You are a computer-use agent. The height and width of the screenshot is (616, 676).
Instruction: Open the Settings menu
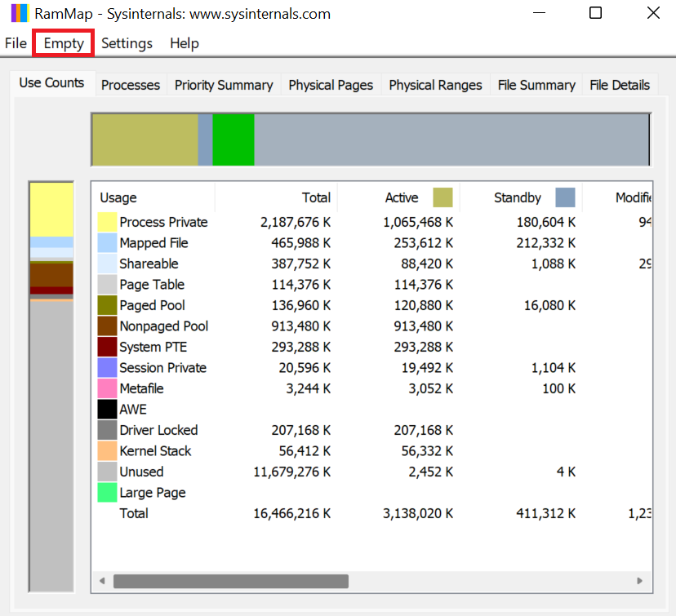click(127, 43)
